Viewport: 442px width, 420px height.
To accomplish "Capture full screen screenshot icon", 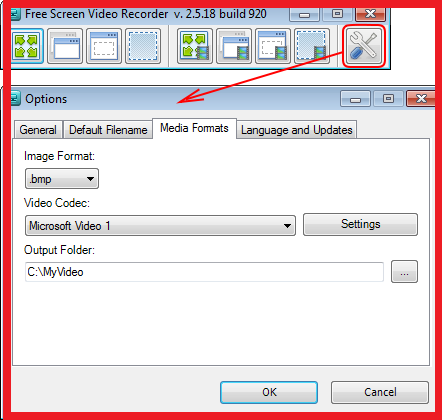I will tap(27, 46).
